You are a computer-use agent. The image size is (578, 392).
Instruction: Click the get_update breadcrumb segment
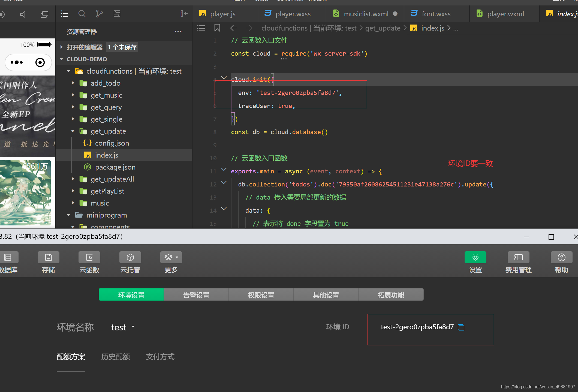coord(383,28)
